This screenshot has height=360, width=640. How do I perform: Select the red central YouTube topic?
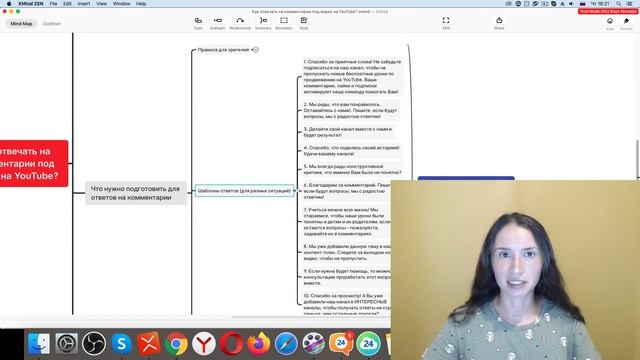click(33, 163)
